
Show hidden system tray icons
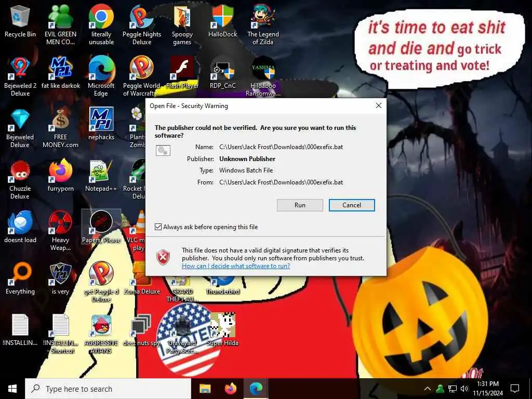coord(428,389)
